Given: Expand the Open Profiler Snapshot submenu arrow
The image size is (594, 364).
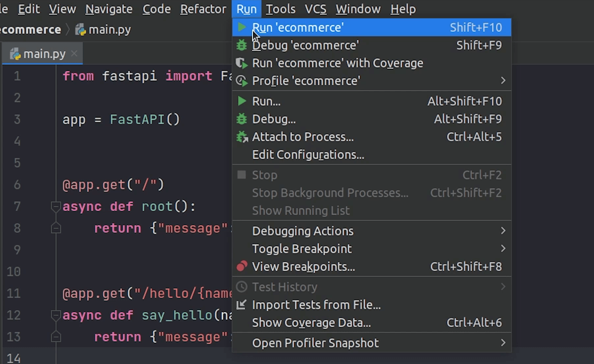Looking at the screenshot, I should click(503, 343).
